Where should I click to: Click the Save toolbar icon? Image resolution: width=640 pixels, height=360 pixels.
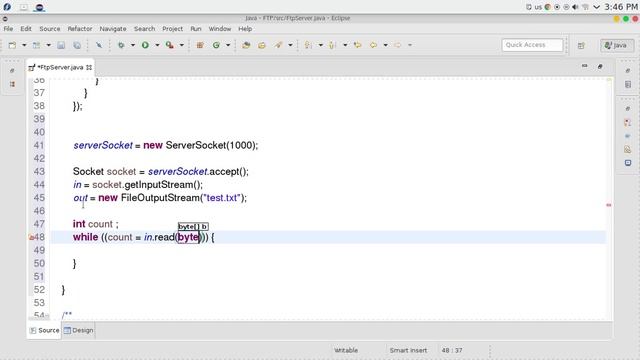coord(61,45)
